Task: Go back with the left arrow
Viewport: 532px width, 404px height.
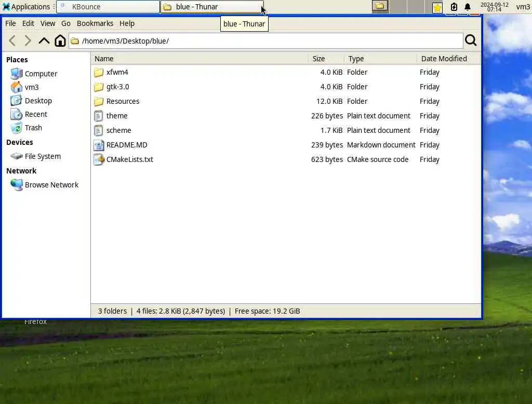Action: pyautogui.click(x=12, y=41)
